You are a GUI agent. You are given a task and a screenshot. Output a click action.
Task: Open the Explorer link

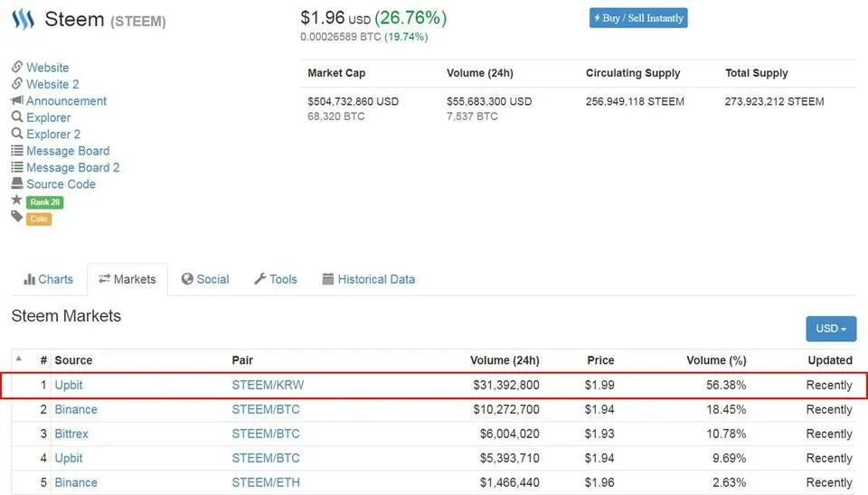pos(49,117)
